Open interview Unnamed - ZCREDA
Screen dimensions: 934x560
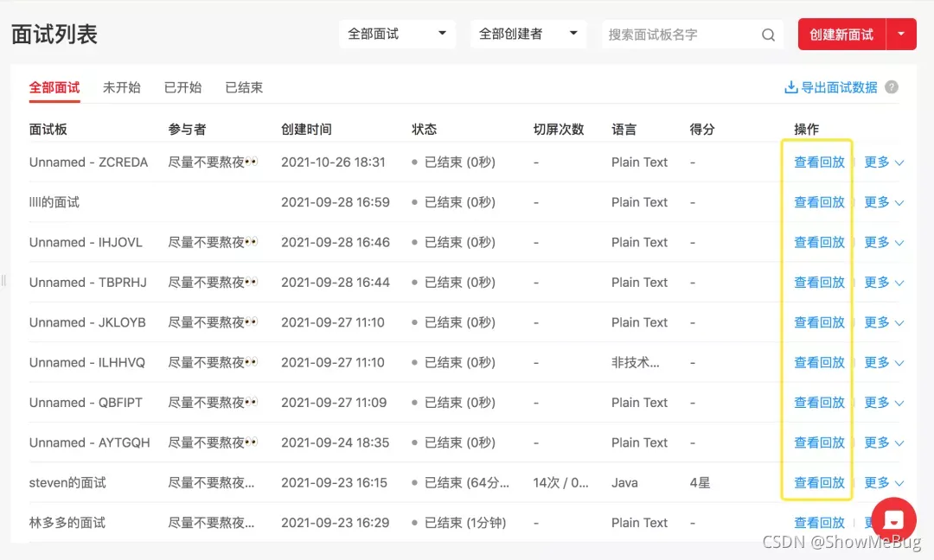tap(88, 162)
